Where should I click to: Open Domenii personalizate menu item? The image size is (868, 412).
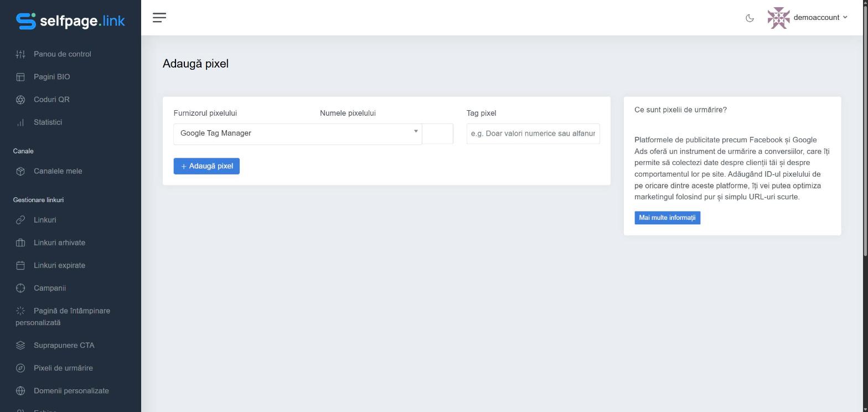70,391
